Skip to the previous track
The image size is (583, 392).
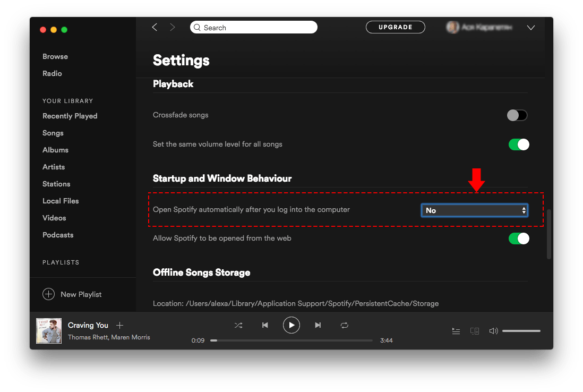click(x=265, y=325)
